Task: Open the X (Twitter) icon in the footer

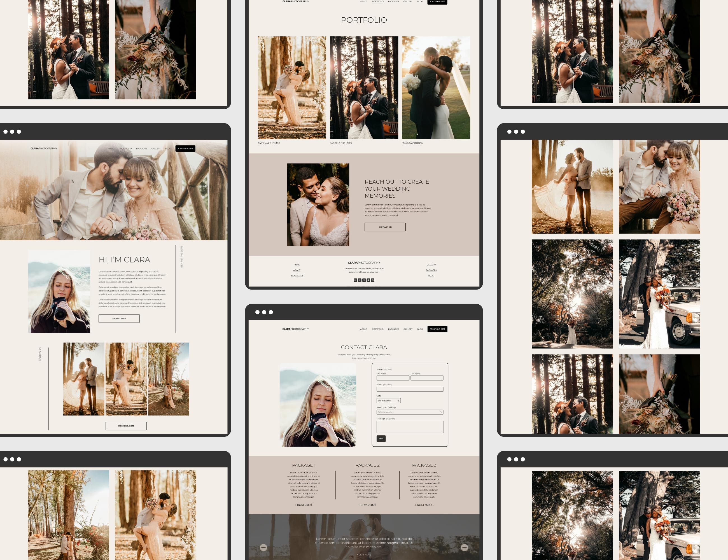Action: 364,280
